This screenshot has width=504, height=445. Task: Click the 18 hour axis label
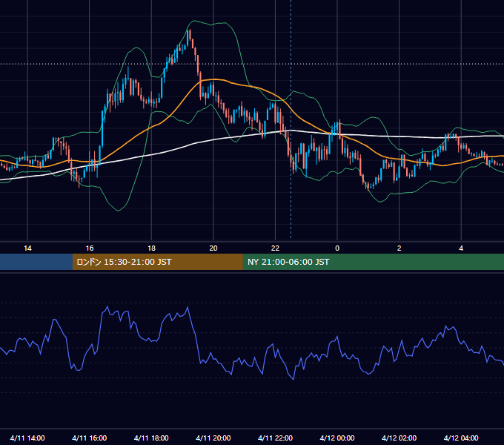[x=151, y=248]
